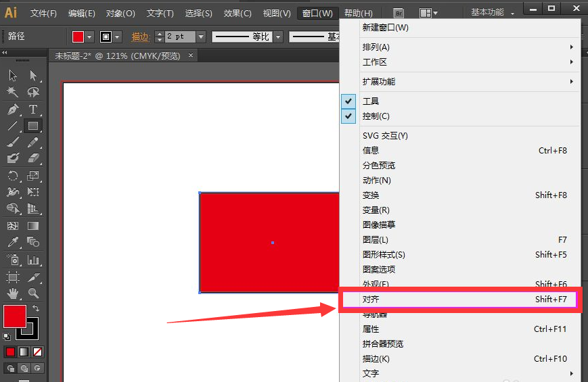
Task: Increase stroke weight with stepper
Action: pyautogui.click(x=160, y=34)
